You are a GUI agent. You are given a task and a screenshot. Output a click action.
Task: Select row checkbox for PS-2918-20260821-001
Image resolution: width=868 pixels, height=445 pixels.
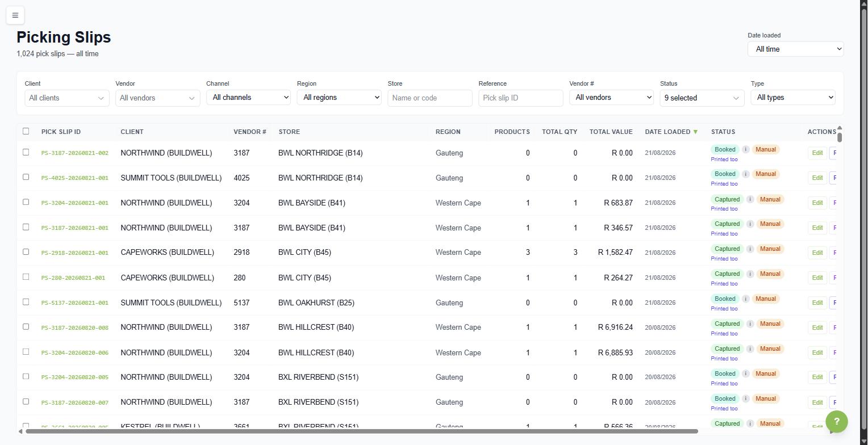[26, 252]
